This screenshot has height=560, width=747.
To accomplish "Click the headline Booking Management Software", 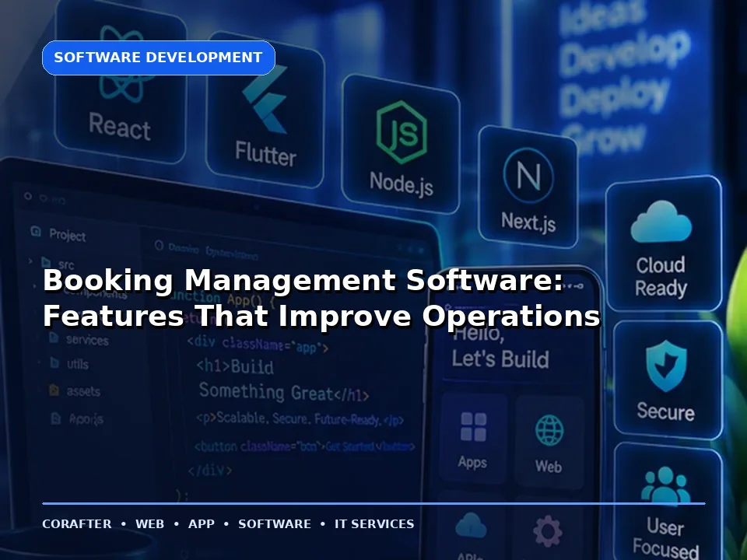I will click(303, 279).
